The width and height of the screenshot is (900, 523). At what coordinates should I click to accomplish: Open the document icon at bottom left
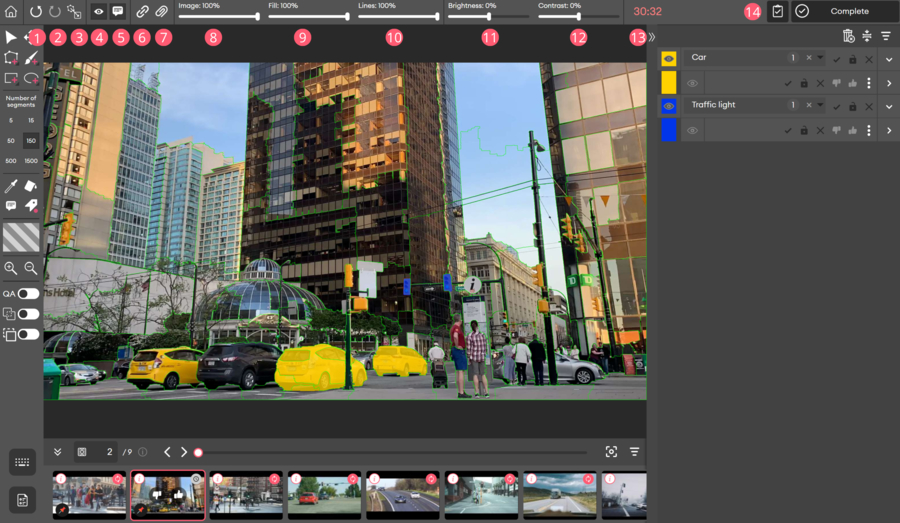coord(22,500)
